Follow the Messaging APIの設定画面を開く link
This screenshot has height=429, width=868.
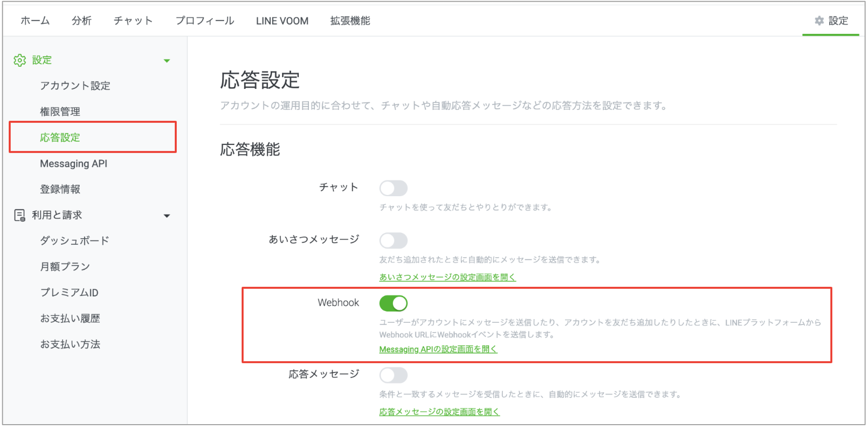click(x=438, y=349)
